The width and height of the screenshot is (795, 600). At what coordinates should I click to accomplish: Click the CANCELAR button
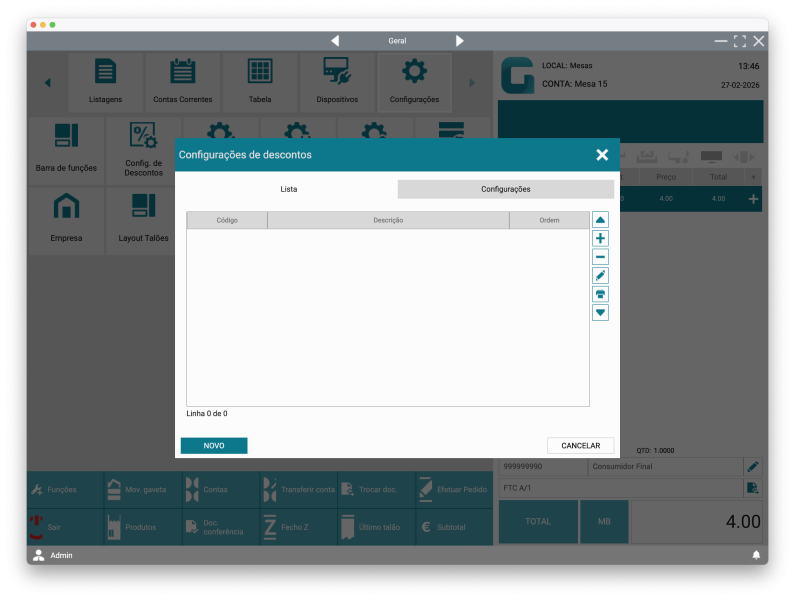click(x=580, y=446)
